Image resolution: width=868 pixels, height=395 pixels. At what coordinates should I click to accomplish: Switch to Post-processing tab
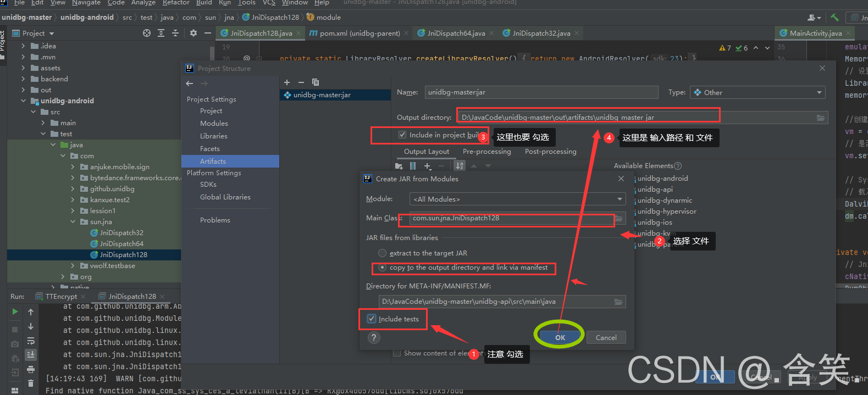pos(550,152)
